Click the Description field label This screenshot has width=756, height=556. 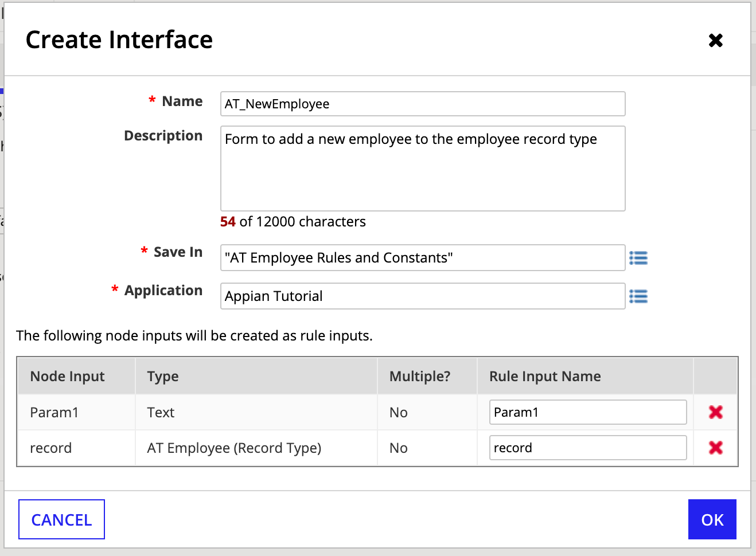point(163,136)
